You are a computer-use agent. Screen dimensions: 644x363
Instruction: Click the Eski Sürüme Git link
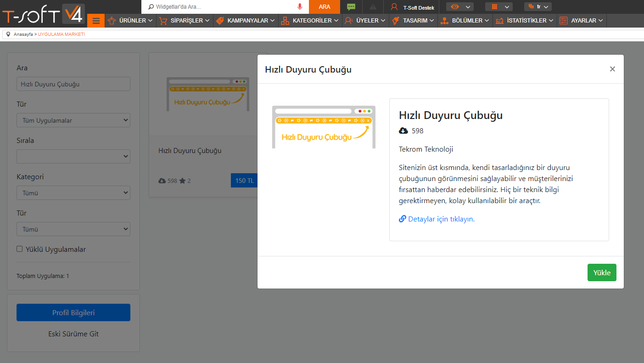pyautogui.click(x=73, y=334)
